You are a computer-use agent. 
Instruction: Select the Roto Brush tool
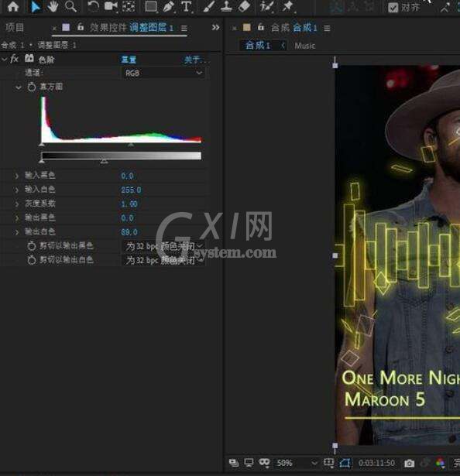[x=266, y=6]
